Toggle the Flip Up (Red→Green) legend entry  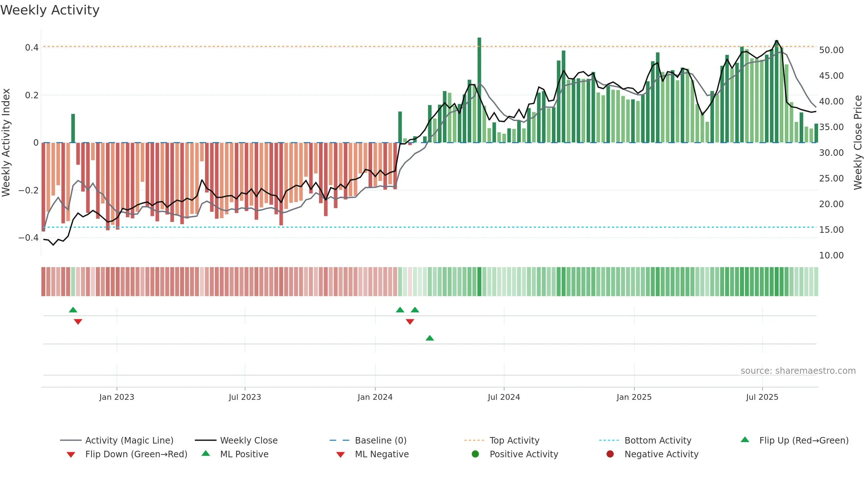tap(795, 440)
